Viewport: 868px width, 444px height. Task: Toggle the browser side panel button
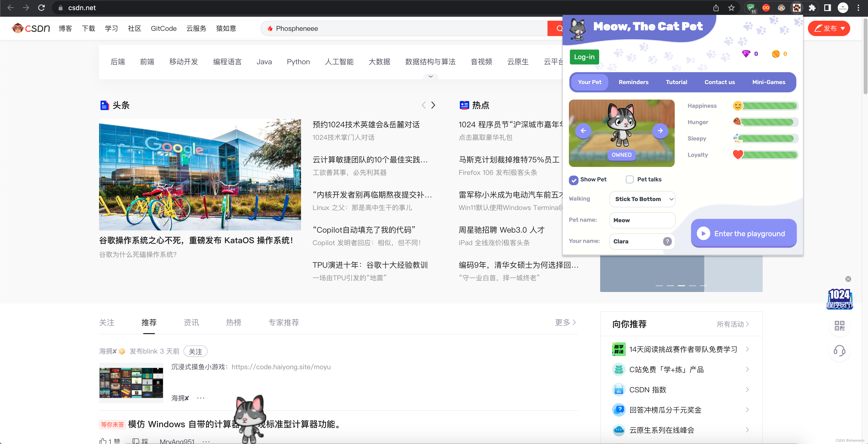827,8
